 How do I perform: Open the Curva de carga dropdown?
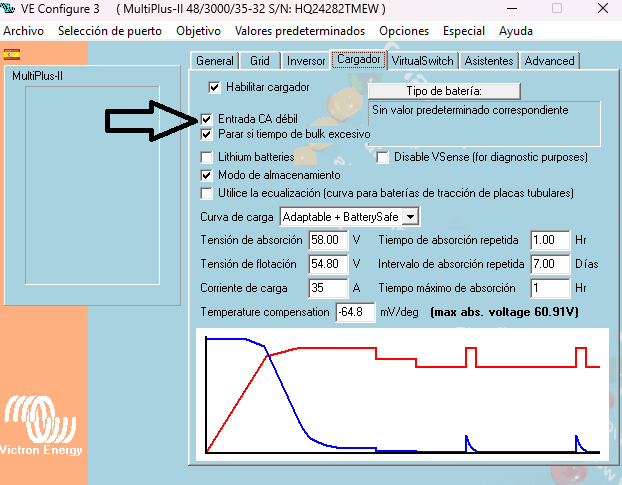pos(411,217)
